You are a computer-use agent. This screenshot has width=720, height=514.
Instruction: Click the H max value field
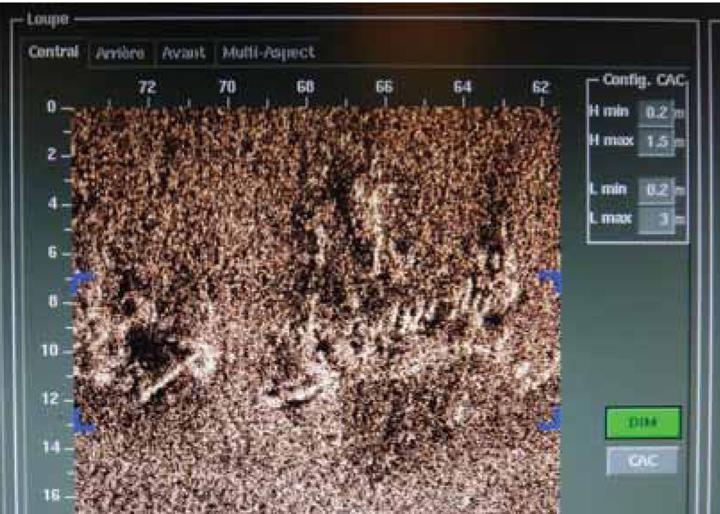coord(653,142)
